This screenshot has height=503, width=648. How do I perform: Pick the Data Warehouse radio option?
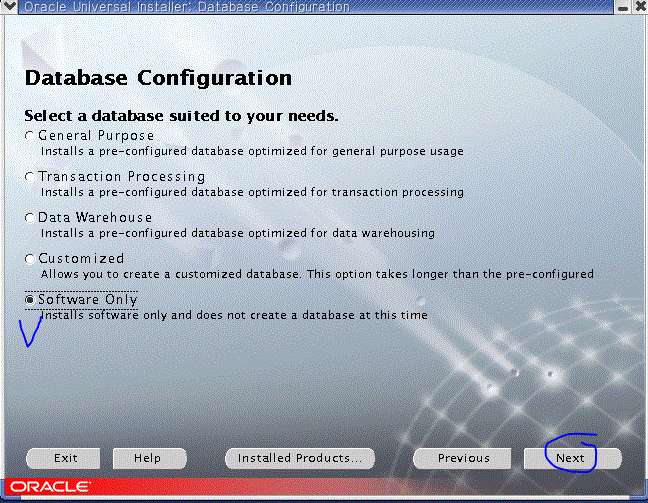(29, 217)
